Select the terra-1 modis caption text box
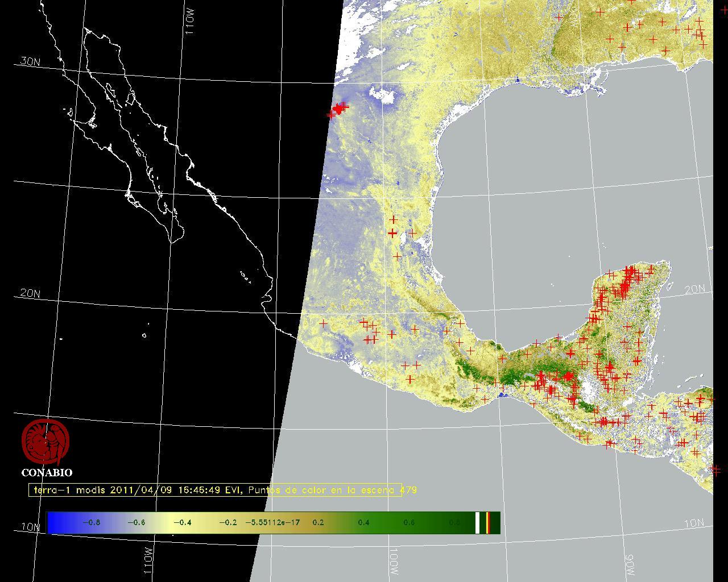 pos(215,490)
